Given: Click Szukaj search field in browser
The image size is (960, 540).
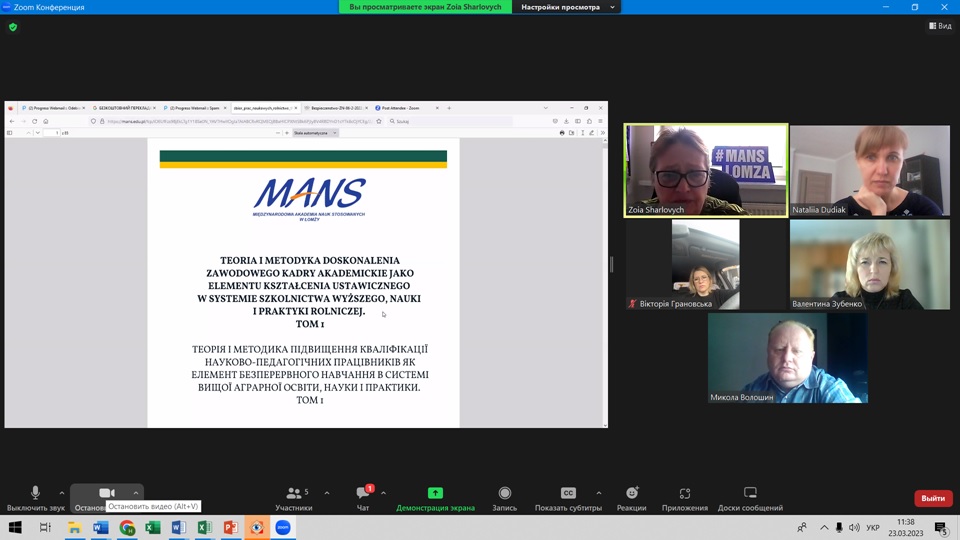Looking at the screenshot, I should [450, 121].
